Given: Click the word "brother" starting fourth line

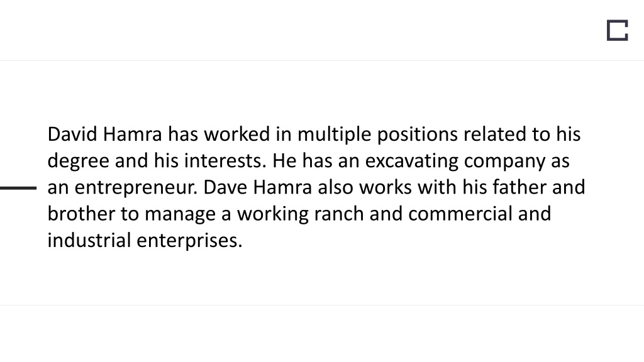Looking at the screenshot, I should click(x=81, y=214).
